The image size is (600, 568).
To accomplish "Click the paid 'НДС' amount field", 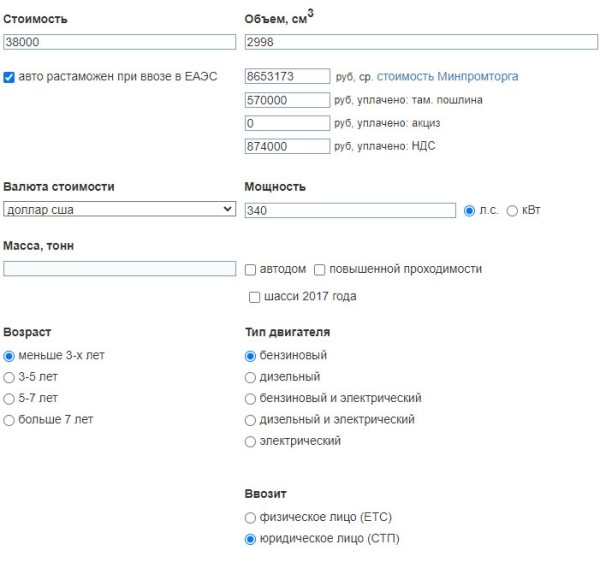I will (287, 146).
